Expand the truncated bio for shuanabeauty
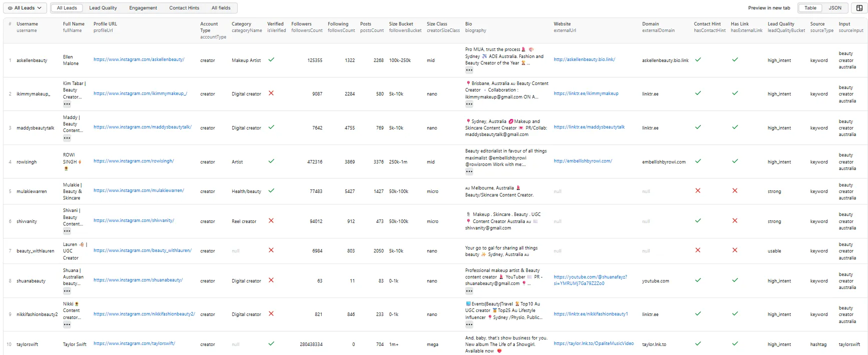 click(x=469, y=291)
